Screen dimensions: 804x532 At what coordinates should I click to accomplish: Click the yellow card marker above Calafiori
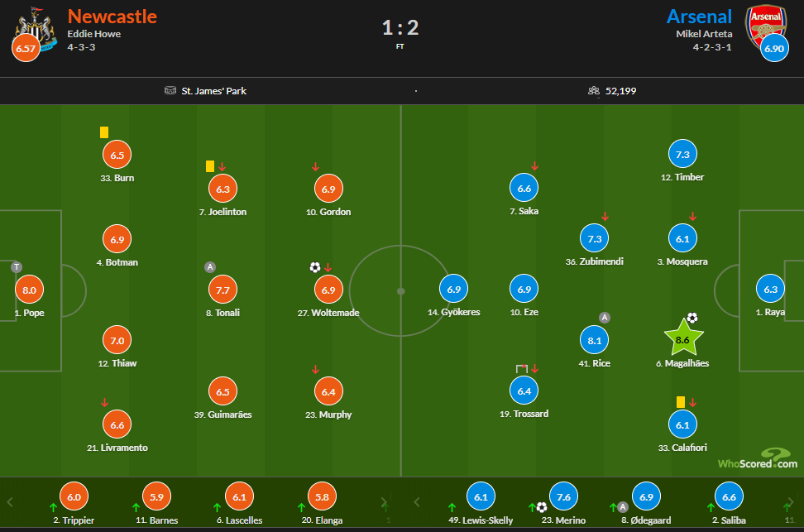pos(682,400)
